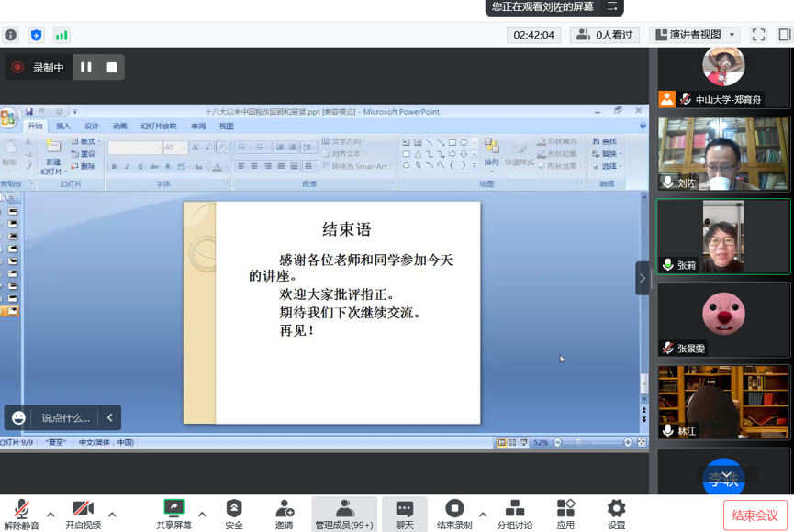Open 共享屏幕 screen sharing

point(173,514)
